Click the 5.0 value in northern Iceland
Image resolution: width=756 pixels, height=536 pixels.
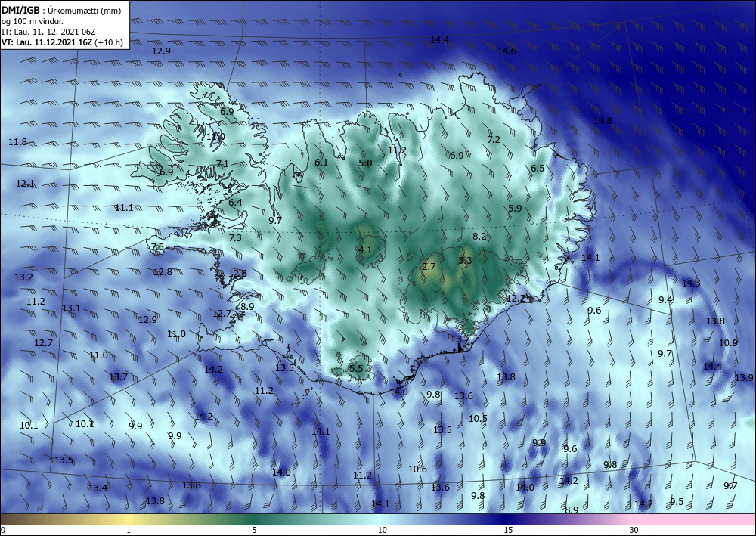point(365,163)
